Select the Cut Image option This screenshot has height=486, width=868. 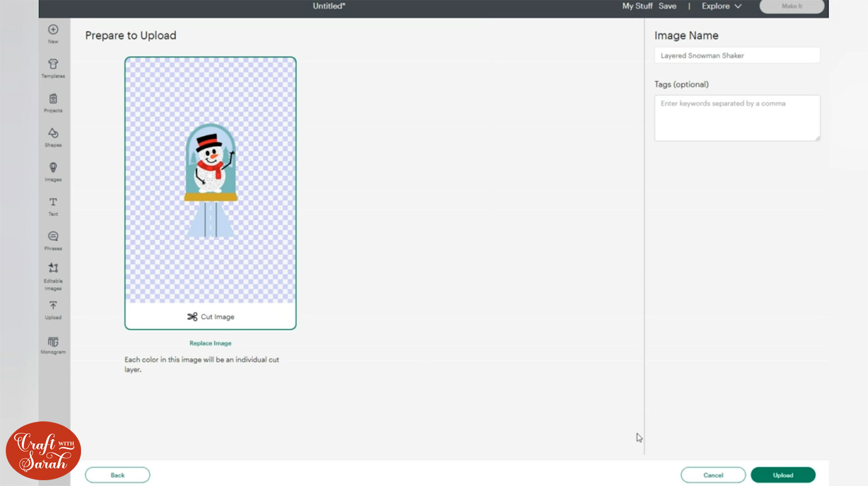(x=211, y=316)
